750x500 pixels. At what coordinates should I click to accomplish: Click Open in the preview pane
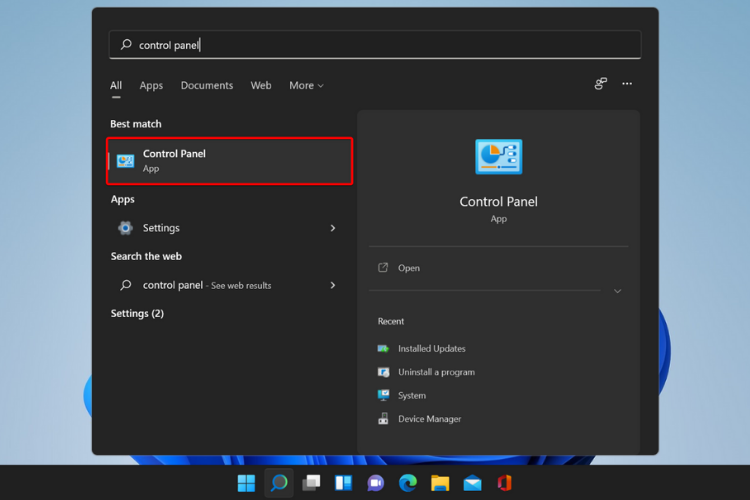point(408,268)
